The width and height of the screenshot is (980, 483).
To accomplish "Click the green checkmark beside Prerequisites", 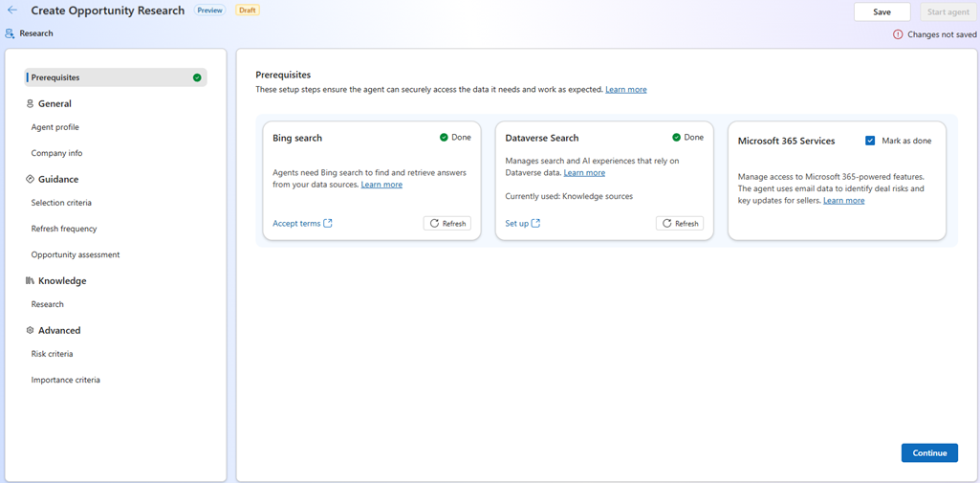I will point(197,77).
